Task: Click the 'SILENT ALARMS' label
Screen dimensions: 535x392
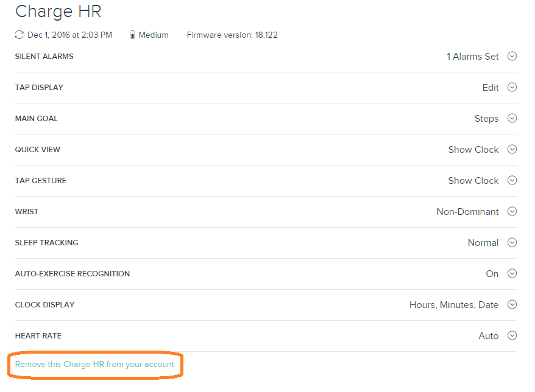Action: (x=44, y=57)
